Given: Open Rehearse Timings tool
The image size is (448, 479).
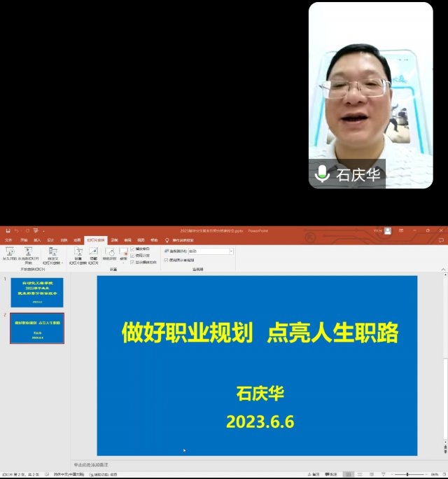Looking at the screenshot, I should [110, 251].
